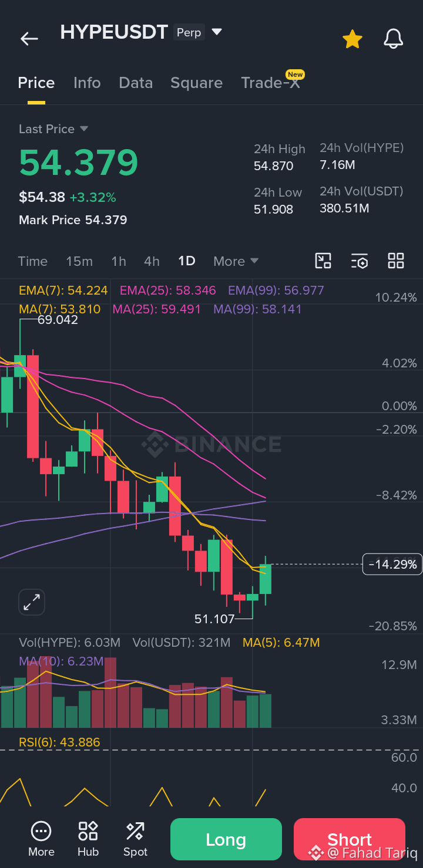Click the 51.107 low price marker

214,619
